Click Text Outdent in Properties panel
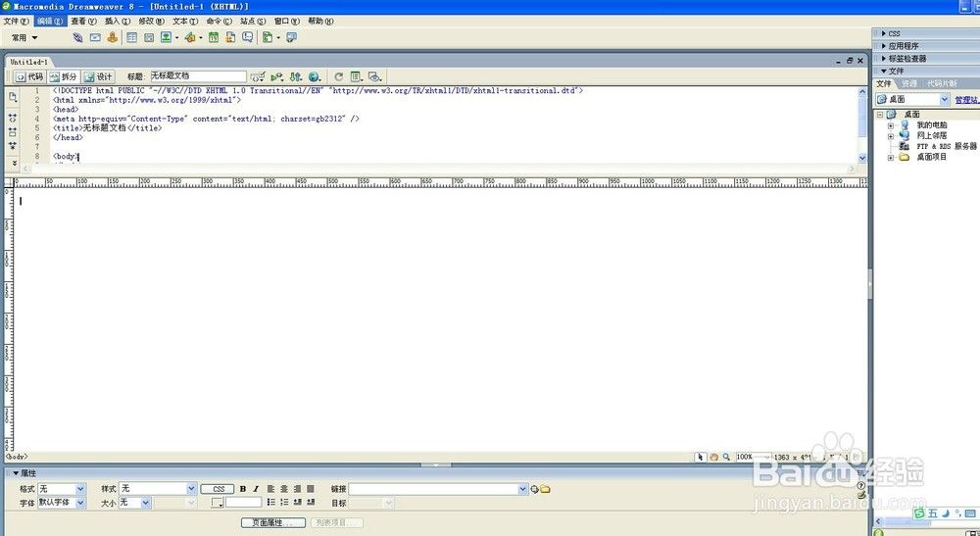Image resolution: width=980 pixels, height=536 pixels. [297, 503]
